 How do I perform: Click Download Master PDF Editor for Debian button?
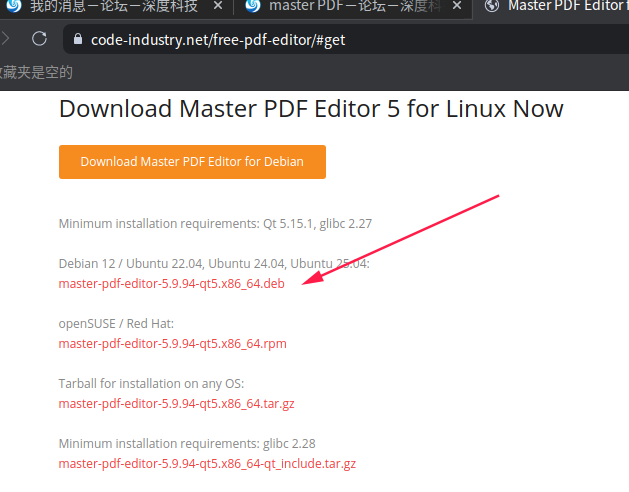click(x=192, y=162)
